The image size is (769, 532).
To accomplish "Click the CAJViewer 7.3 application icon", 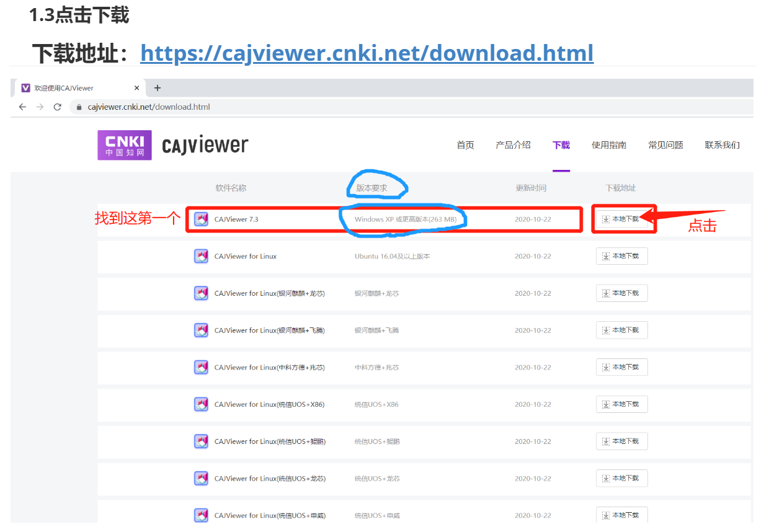I will pos(201,219).
